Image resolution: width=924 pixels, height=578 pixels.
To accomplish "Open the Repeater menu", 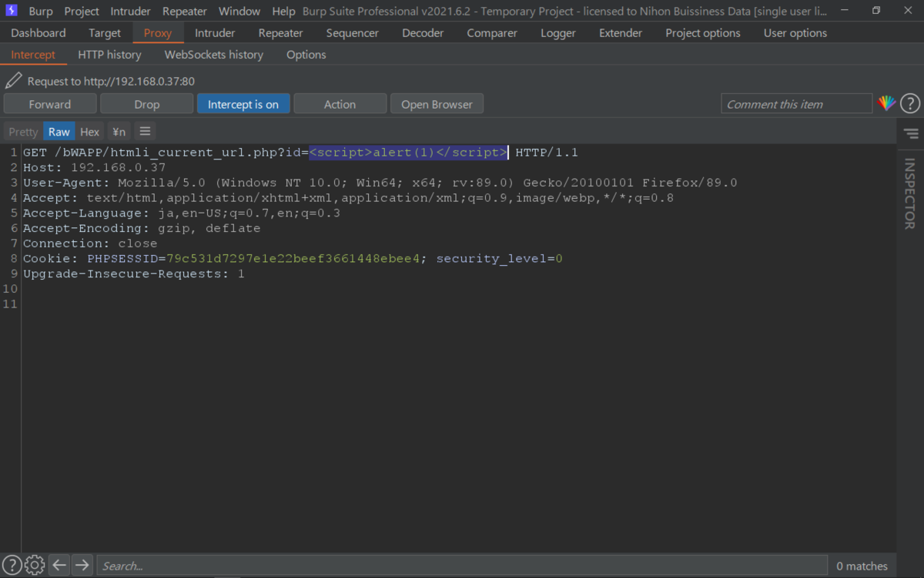I will tap(185, 11).
